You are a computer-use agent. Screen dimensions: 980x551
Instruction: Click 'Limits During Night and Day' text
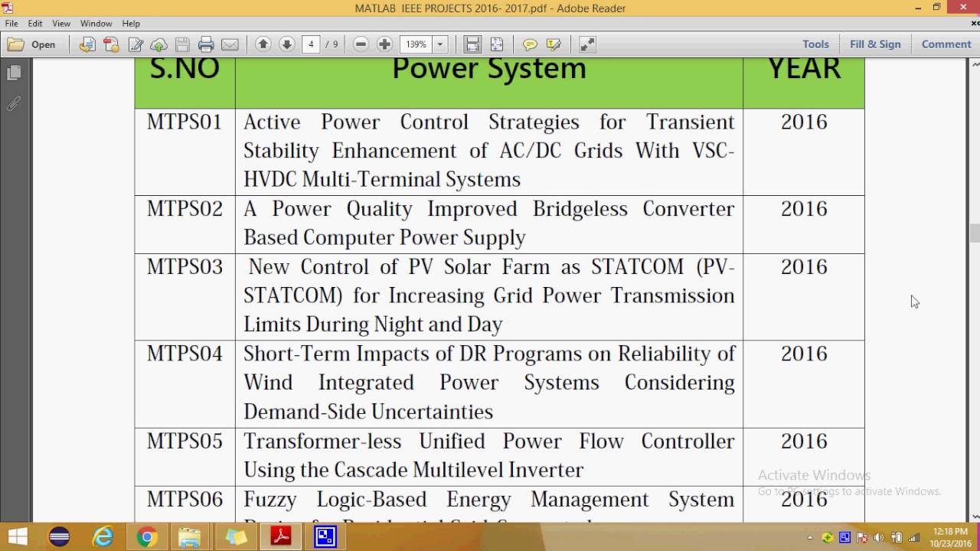(373, 324)
